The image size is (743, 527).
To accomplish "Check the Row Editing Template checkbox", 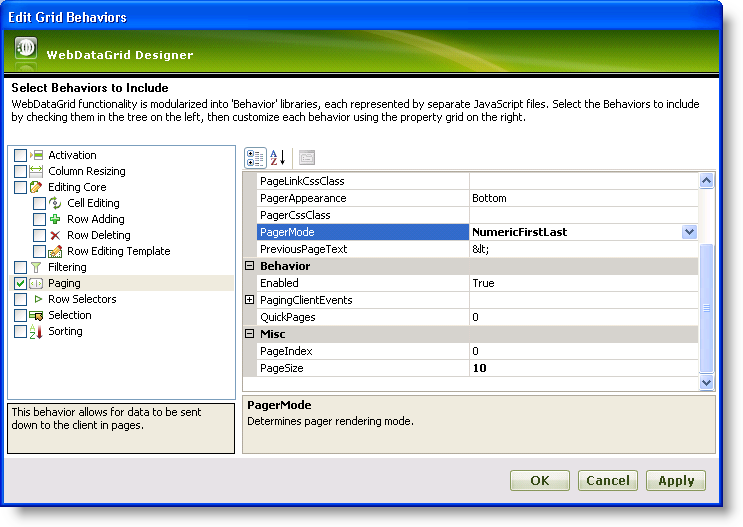I will pos(39,251).
